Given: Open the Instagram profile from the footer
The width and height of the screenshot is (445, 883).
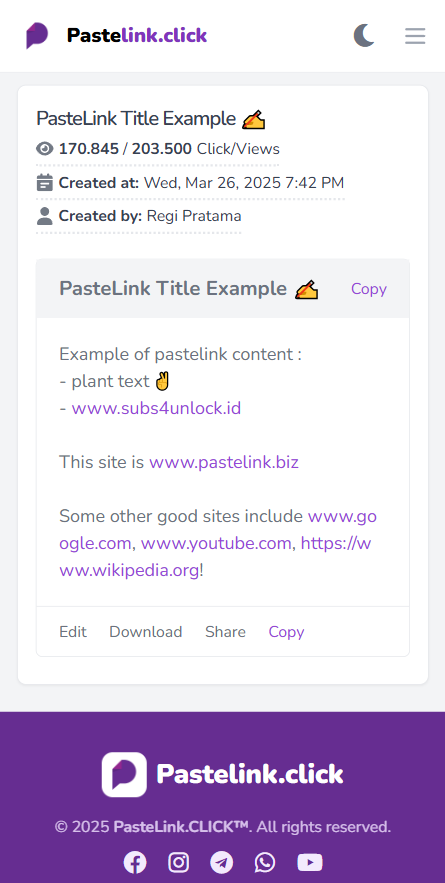Looking at the screenshot, I should (x=179, y=862).
